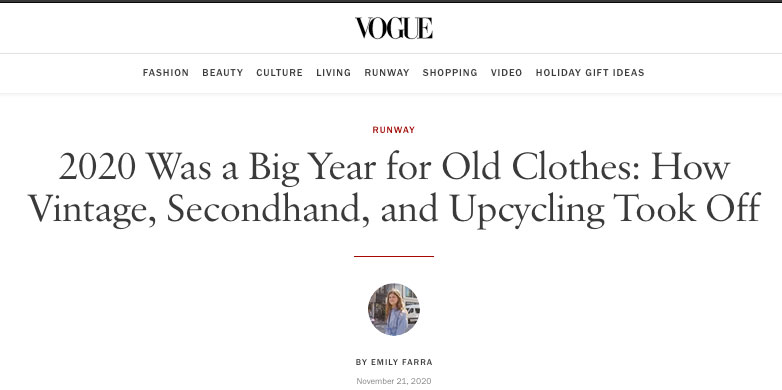Click the word Vintage in the headline

[91, 210]
